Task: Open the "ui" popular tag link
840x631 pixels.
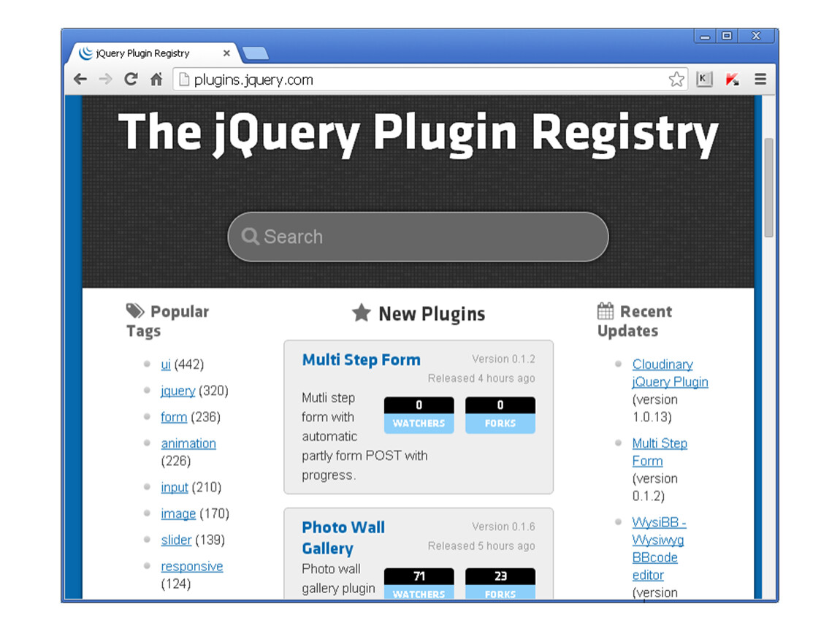Action: click(x=166, y=364)
